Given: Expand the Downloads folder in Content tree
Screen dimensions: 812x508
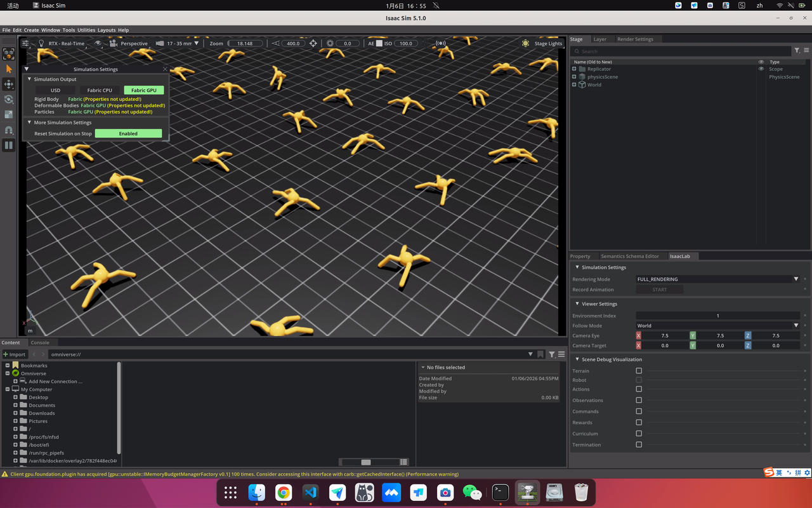Looking at the screenshot, I should [15, 413].
